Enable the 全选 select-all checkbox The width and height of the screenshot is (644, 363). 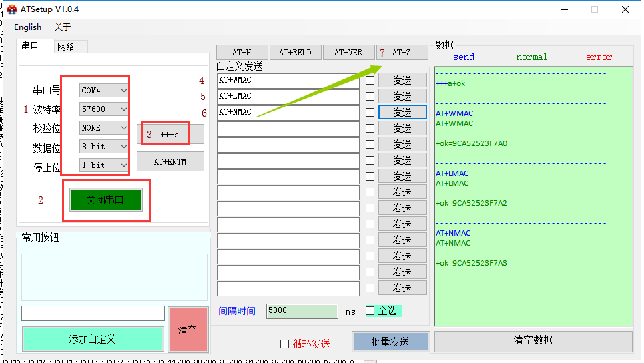click(370, 311)
